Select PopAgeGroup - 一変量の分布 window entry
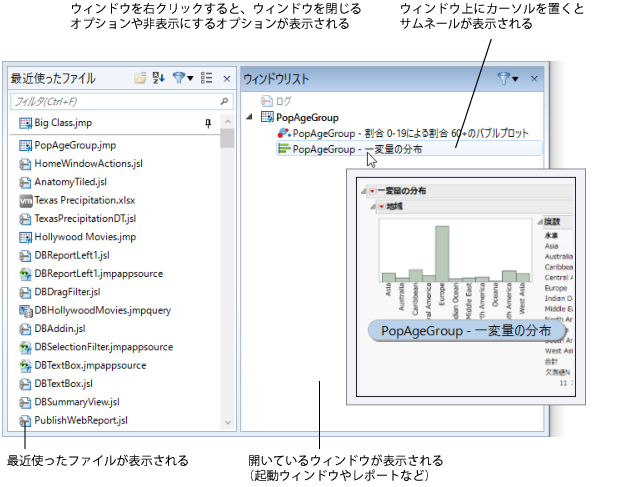Screen dimensions: 629x487 [357, 149]
